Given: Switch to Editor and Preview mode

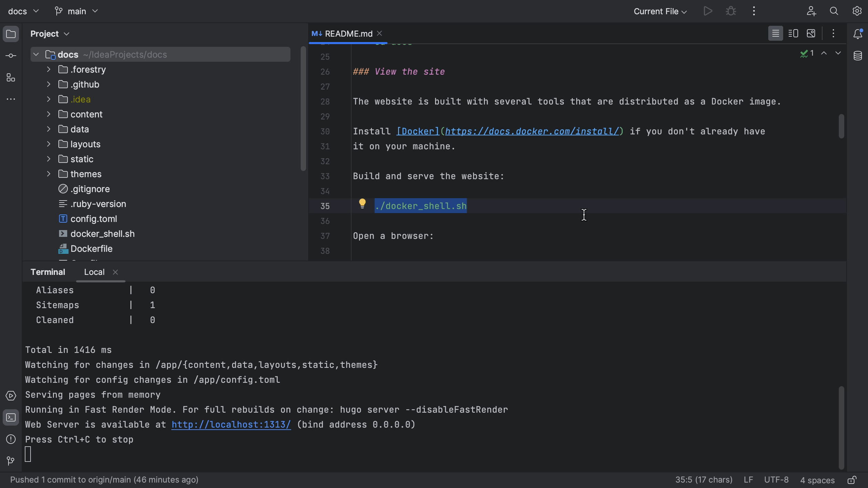Looking at the screenshot, I should point(793,33).
